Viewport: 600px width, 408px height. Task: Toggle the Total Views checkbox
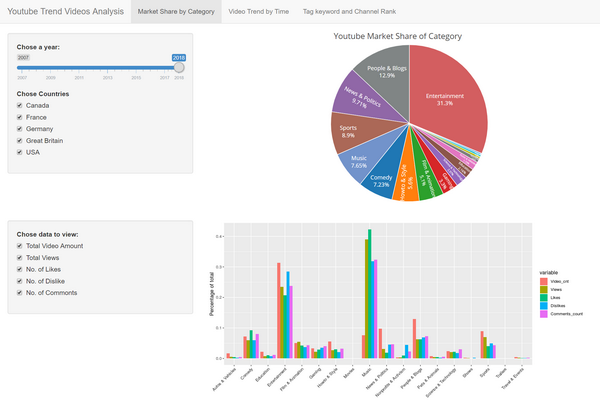19,257
